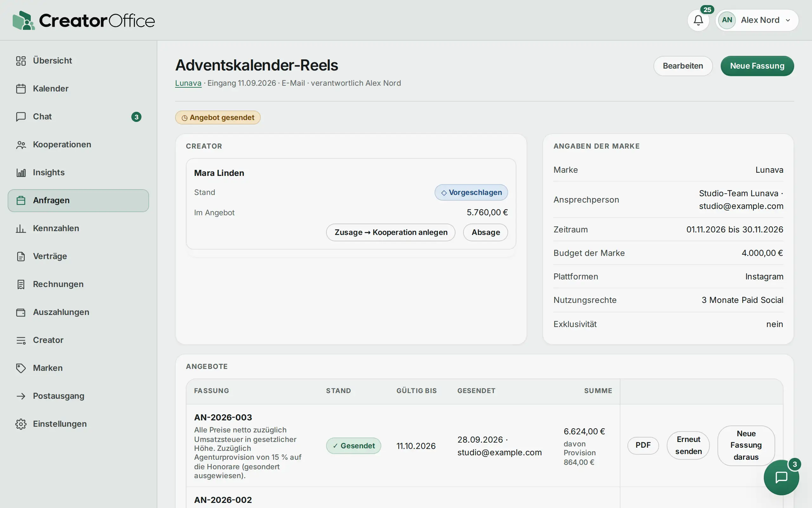This screenshot has width=812, height=508.
Task: Click the Neue Fassung button
Action: tap(757, 66)
